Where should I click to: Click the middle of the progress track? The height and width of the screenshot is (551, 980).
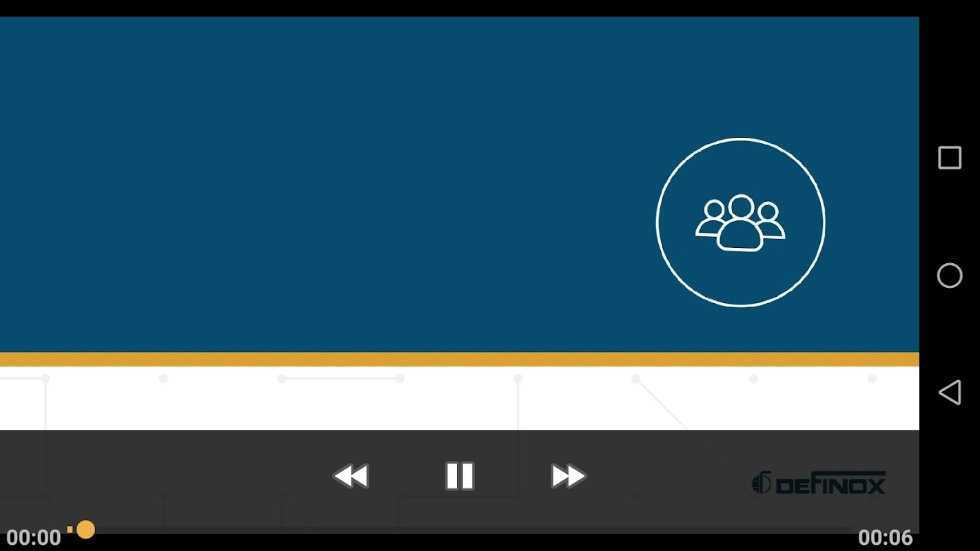pos(460,530)
